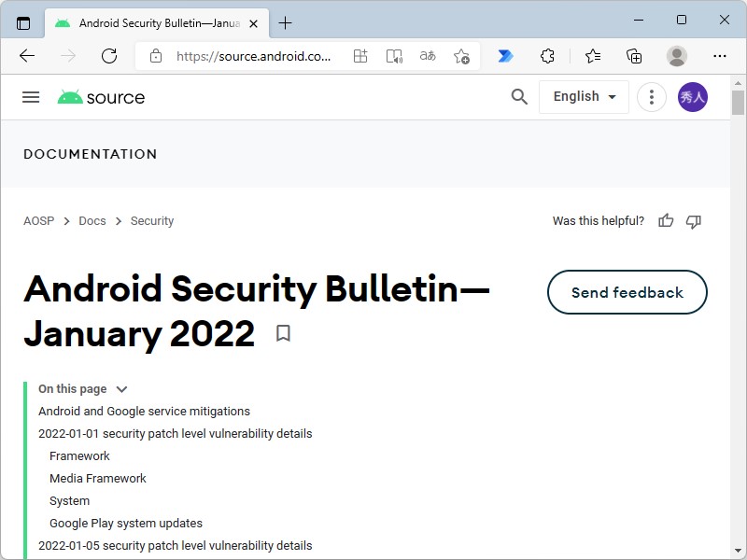Open the split screen icon in the address bar
Image resolution: width=747 pixels, height=560 pixels.
[x=360, y=56]
